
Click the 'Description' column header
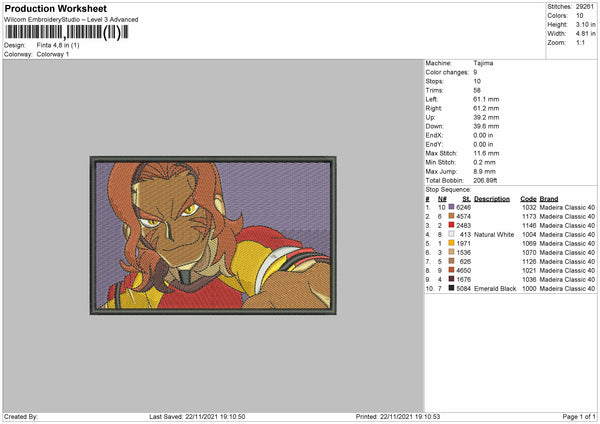492,199
